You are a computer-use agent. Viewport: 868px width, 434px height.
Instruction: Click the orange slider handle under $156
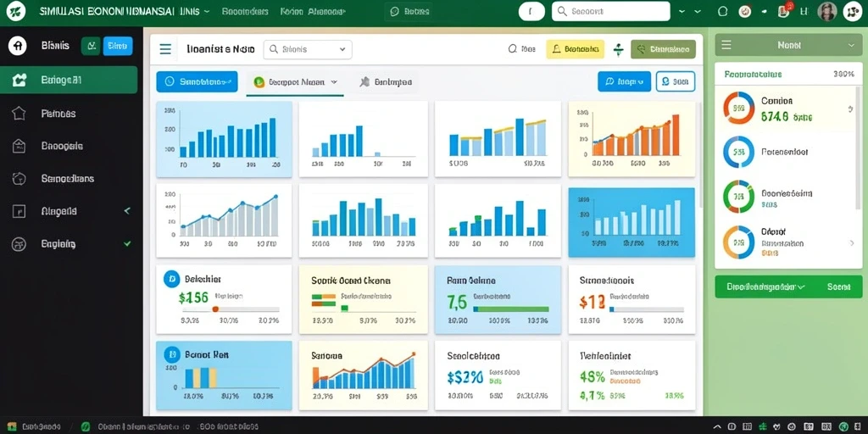pos(215,309)
